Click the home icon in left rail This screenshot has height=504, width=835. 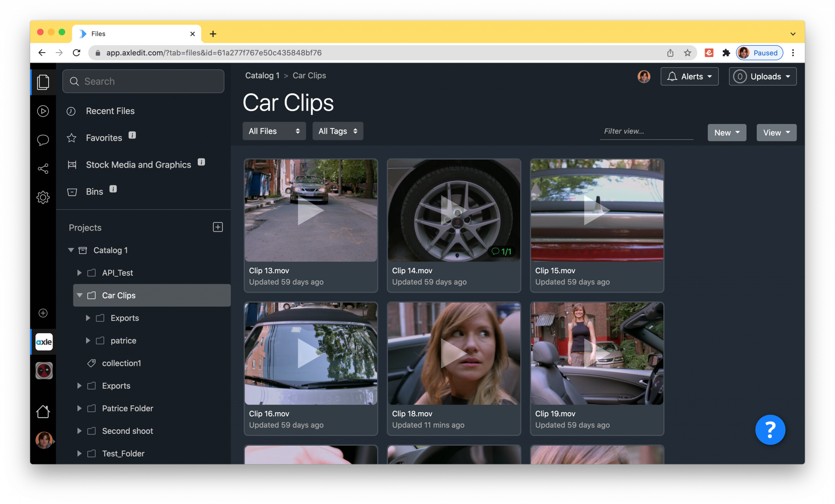pyautogui.click(x=43, y=411)
